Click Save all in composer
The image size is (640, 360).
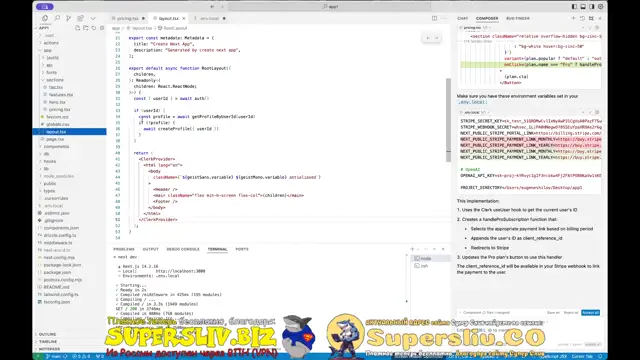point(553,313)
